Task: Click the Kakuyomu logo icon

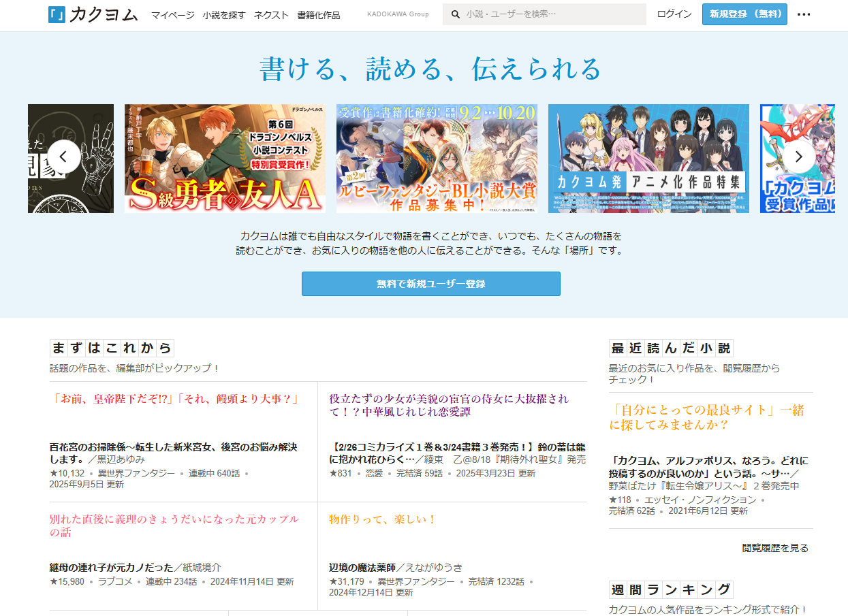Action: pyautogui.click(x=57, y=14)
